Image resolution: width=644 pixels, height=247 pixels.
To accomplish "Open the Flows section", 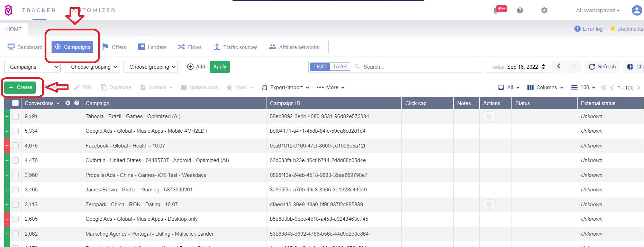I will (x=190, y=47).
